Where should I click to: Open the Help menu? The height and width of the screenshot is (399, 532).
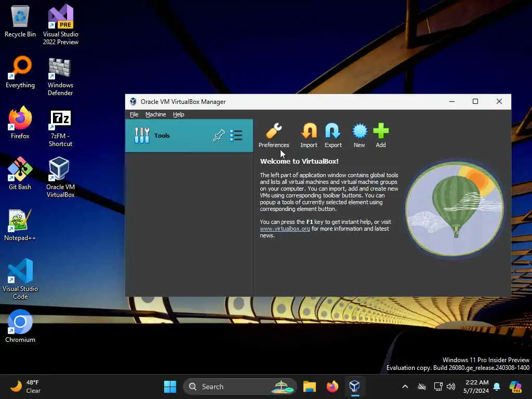click(179, 114)
